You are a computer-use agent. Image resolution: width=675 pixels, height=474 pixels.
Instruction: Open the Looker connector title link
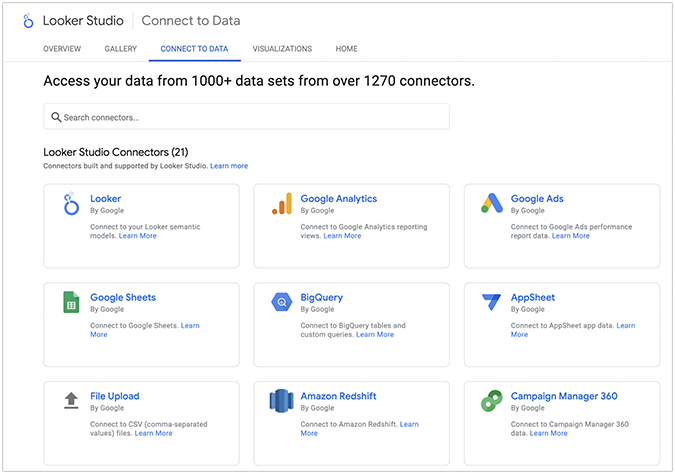(x=105, y=198)
